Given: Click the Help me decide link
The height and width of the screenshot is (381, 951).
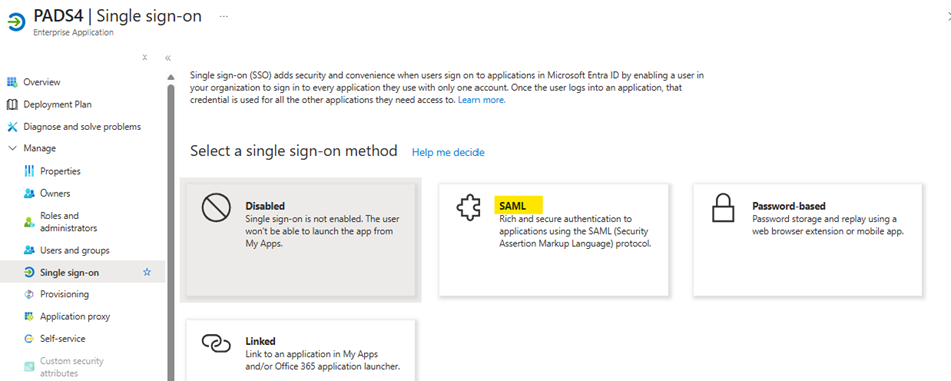Looking at the screenshot, I should coord(448,152).
